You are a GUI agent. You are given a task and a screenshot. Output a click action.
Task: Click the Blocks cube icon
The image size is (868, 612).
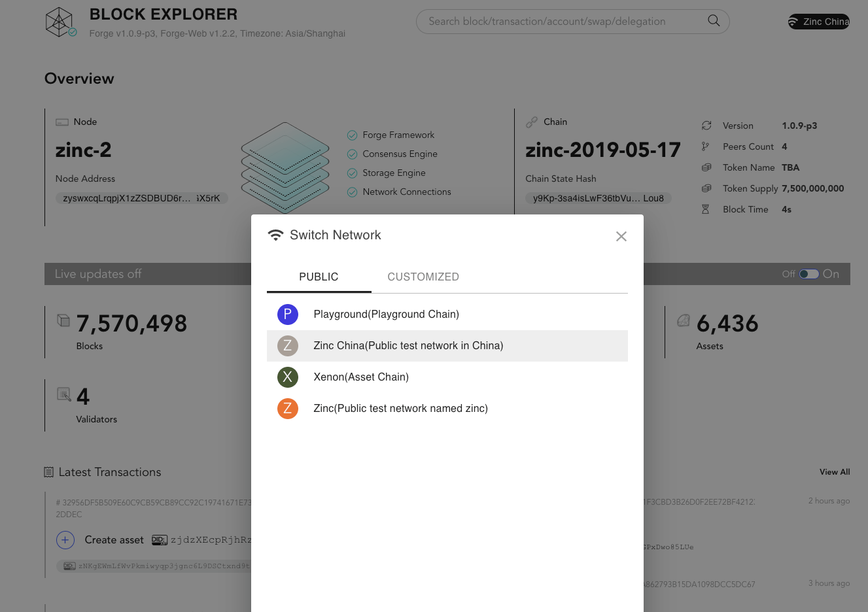click(63, 320)
